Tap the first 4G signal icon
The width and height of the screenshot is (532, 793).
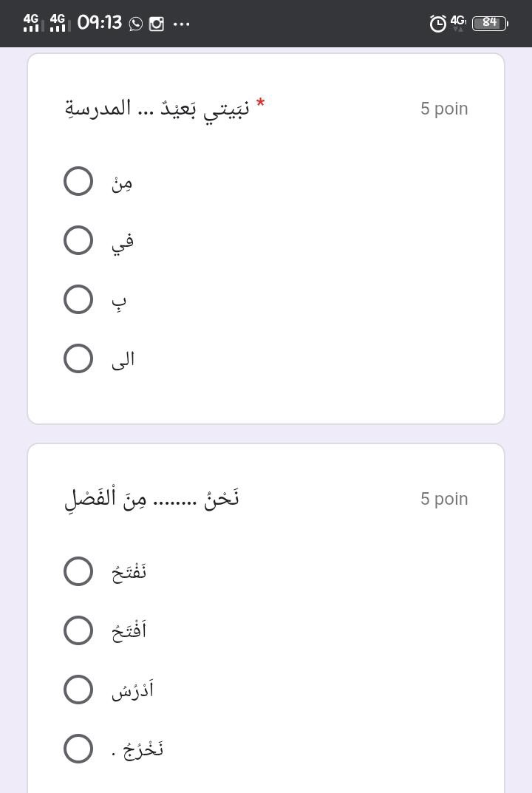coord(31,23)
